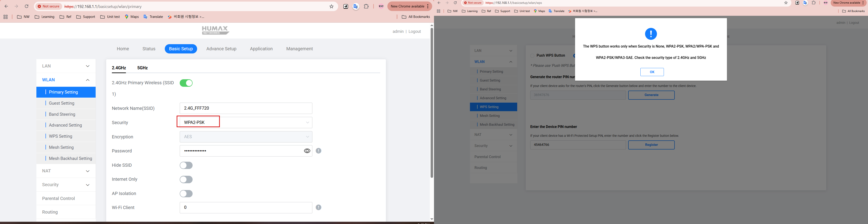Open All Bookmarks folder in right window
Viewport: 868px width, 224px height.
tap(853, 11)
